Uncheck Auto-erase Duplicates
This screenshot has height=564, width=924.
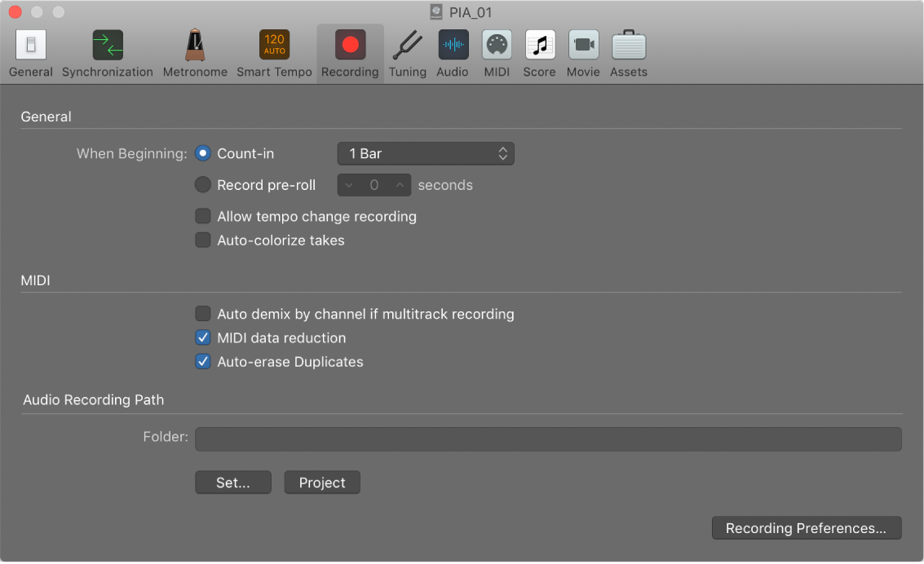(x=202, y=361)
